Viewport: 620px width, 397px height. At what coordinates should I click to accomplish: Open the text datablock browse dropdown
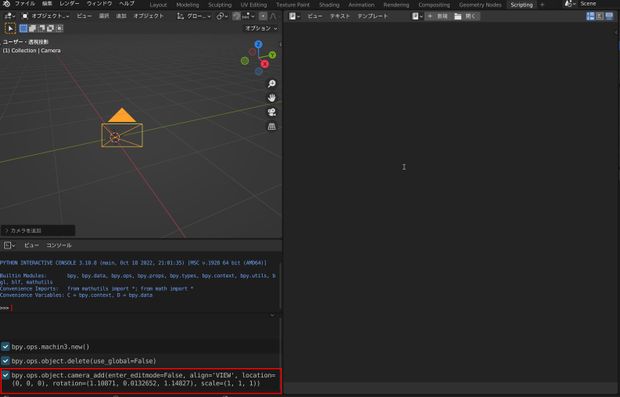[417, 16]
